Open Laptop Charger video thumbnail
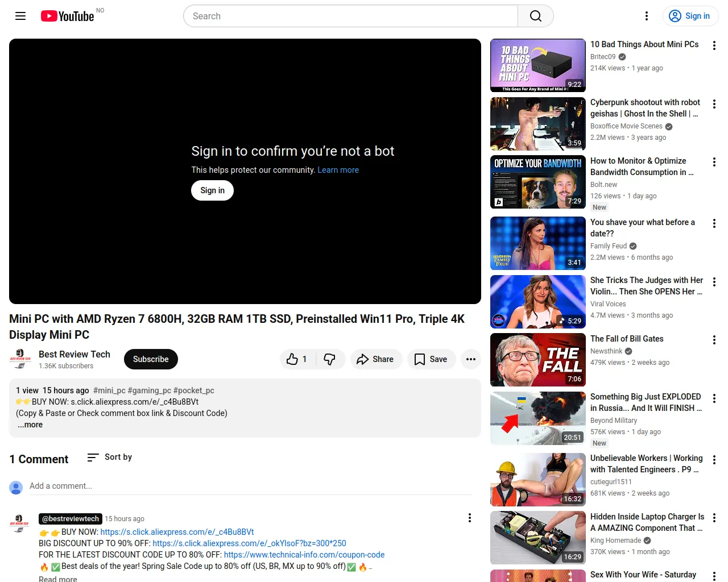 (538, 538)
